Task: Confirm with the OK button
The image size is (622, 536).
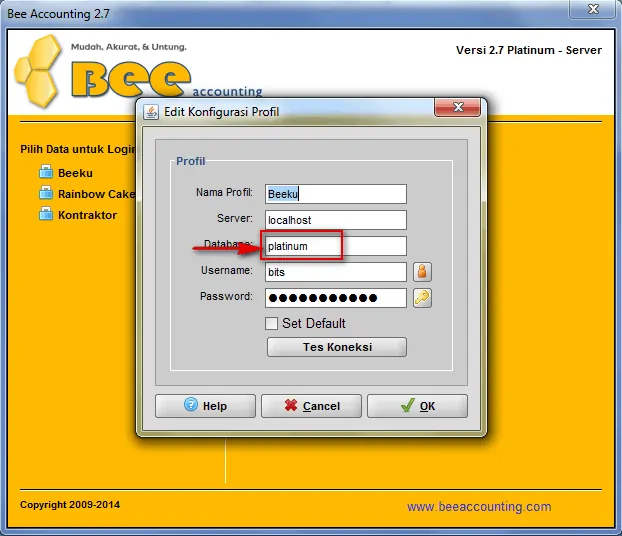Action: click(417, 406)
